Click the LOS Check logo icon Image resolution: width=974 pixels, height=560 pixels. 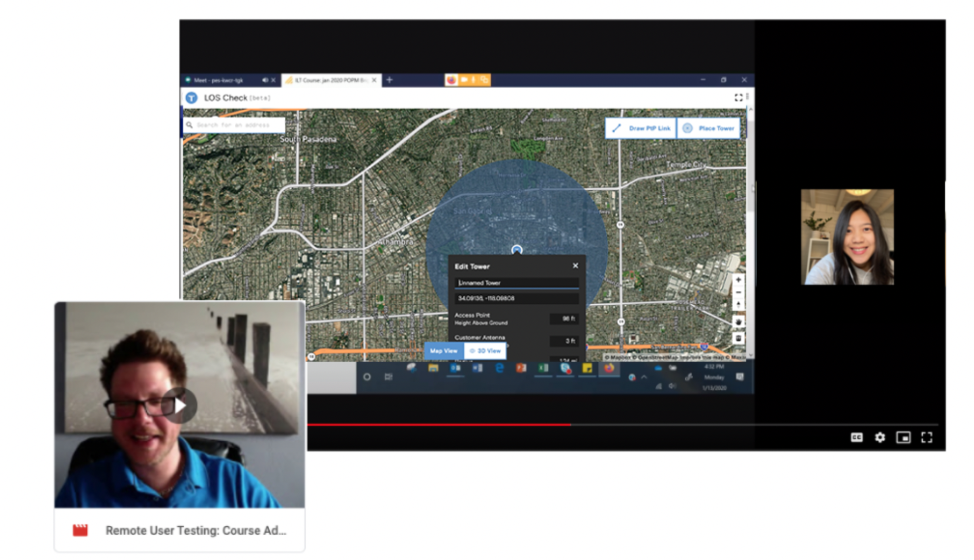[192, 98]
